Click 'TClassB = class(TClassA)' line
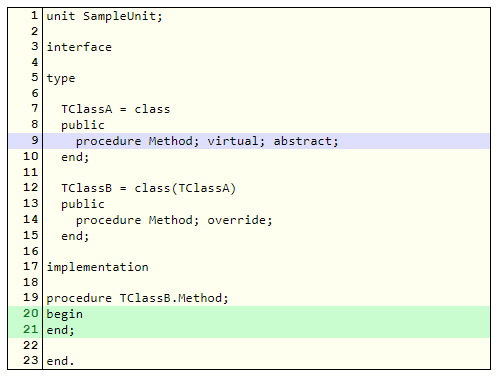 pyautogui.click(x=148, y=188)
